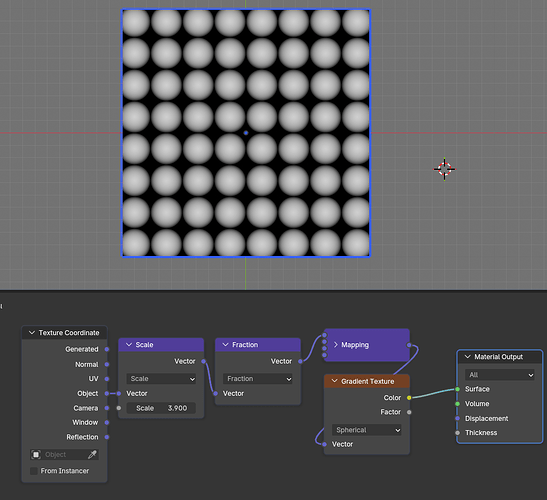Click the object icon in the Object field
The width and height of the screenshot is (547, 500).
tap(36, 454)
